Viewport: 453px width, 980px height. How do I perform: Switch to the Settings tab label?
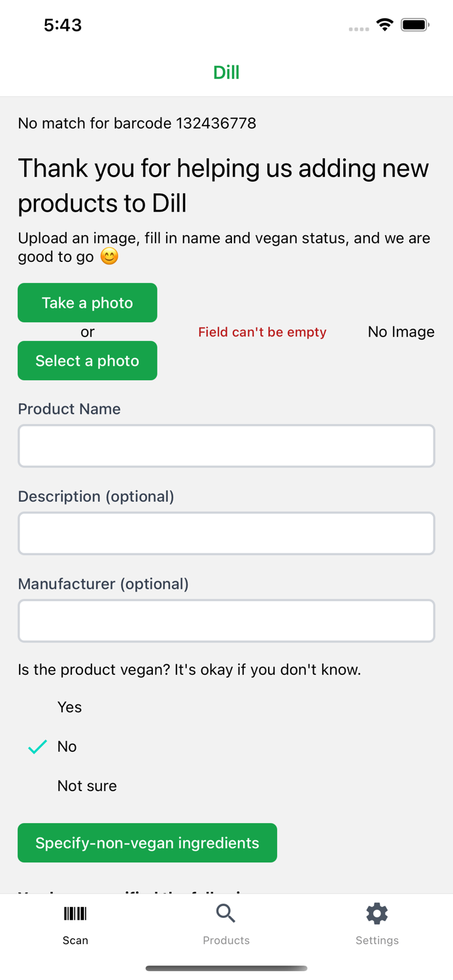(x=377, y=940)
